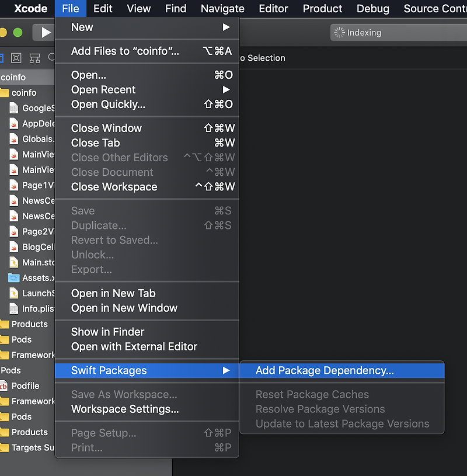Open the find navigator magnifying glass icon
This screenshot has width=467, height=476.
[x=52, y=57]
